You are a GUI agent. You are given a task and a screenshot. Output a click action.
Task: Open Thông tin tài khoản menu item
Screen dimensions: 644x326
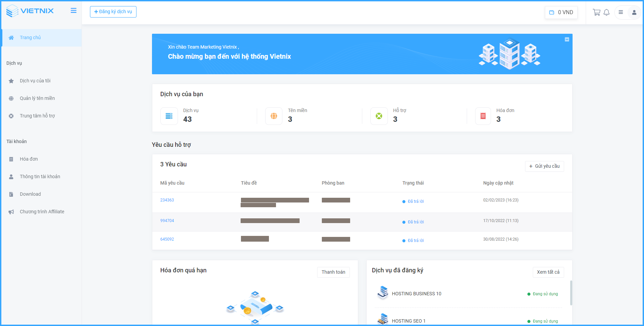click(41, 177)
